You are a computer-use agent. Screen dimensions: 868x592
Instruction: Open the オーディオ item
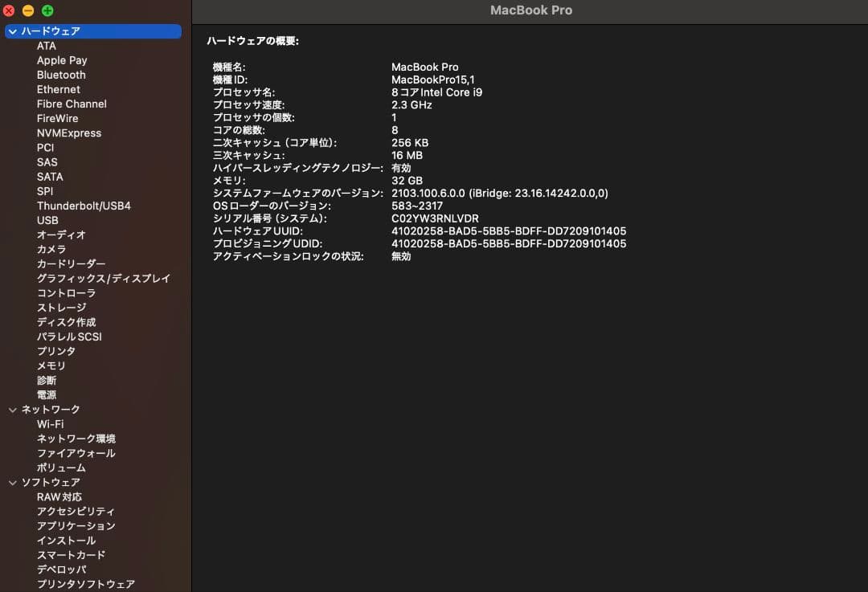coord(61,235)
